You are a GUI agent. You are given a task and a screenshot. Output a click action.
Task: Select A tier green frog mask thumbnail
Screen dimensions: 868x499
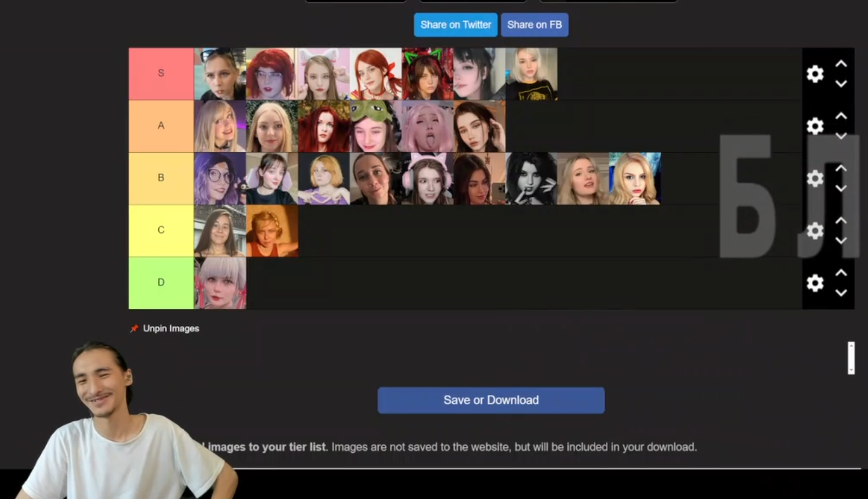[375, 126]
